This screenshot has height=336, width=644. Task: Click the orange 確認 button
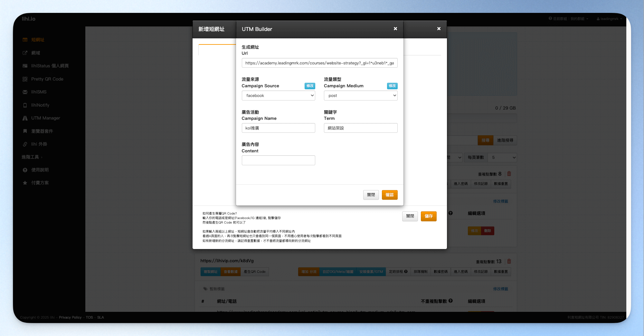coord(390,195)
